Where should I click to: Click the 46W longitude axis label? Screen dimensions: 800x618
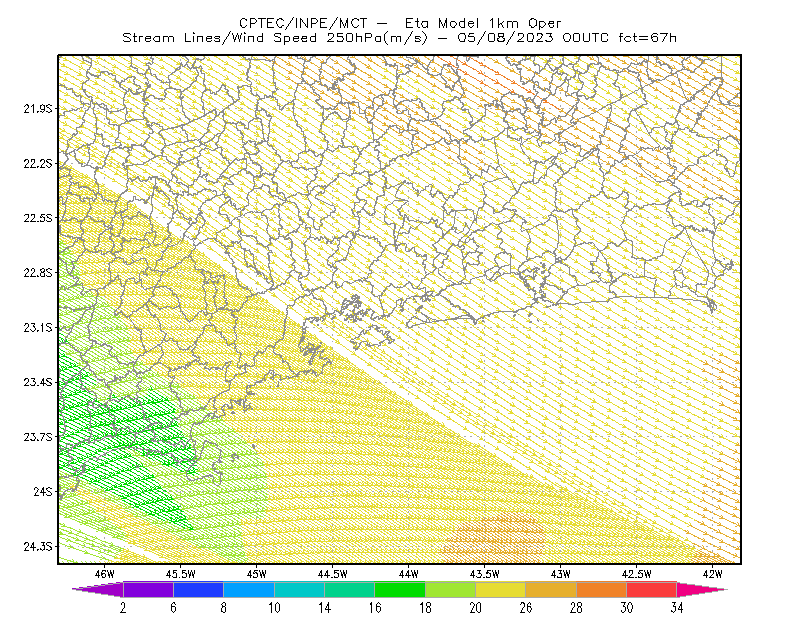(x=105, y=574)
